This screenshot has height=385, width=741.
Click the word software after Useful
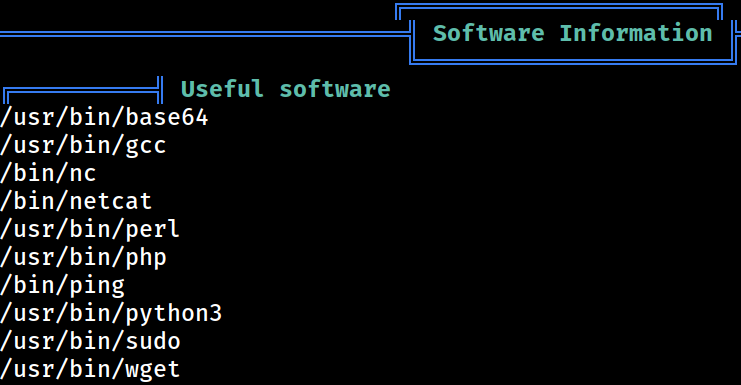[335, 89]
